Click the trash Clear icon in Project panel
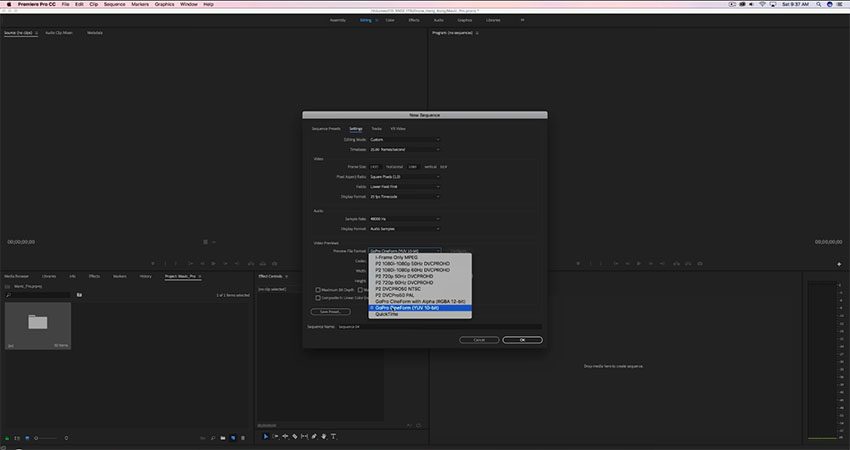The image size is (850, 450). point(243,438)
